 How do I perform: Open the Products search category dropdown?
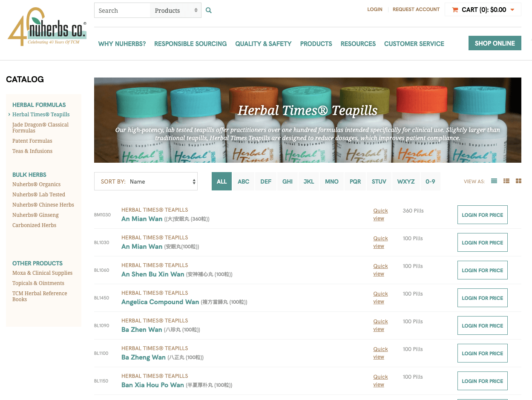point(175,11)
